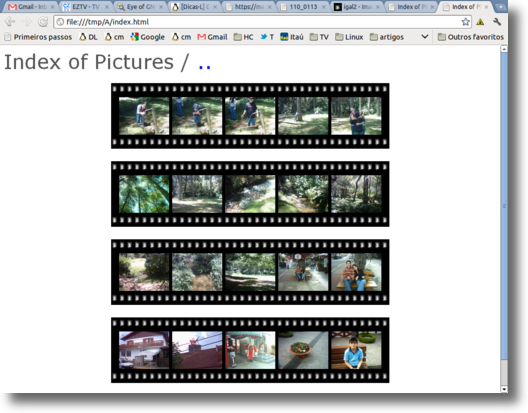Switch to the 110_0113 tab
The height and width of the screenshot is (413, 528).
click(x=303, y=7)
